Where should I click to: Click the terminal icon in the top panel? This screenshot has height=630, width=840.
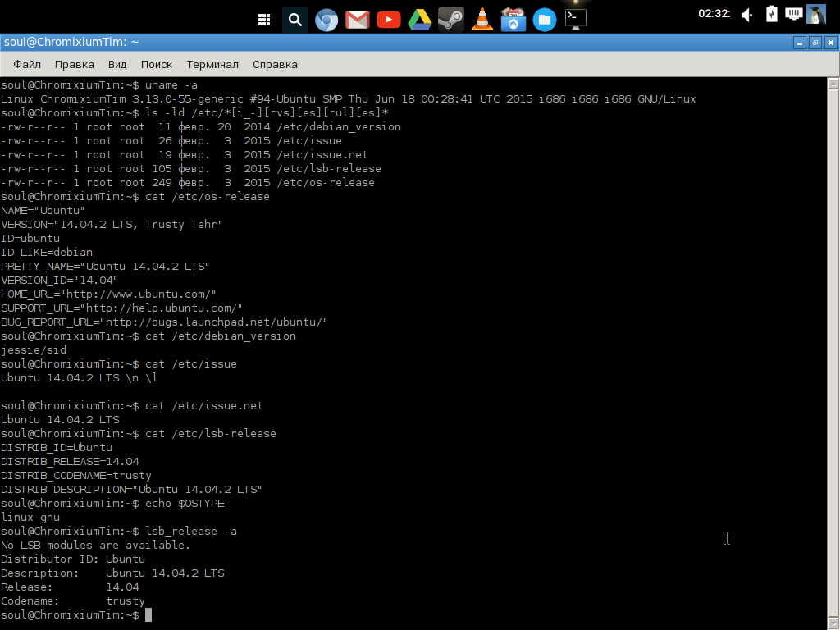point(575,20)
